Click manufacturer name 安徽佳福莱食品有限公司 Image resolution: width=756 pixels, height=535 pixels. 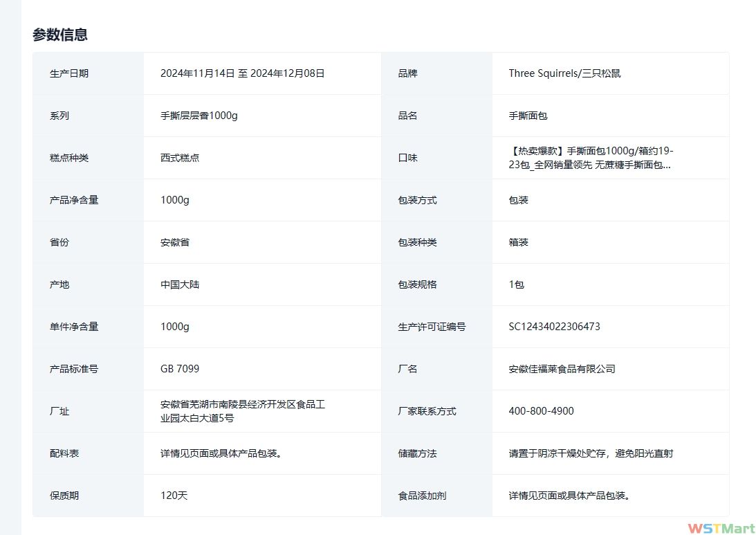tap(562, 369)
